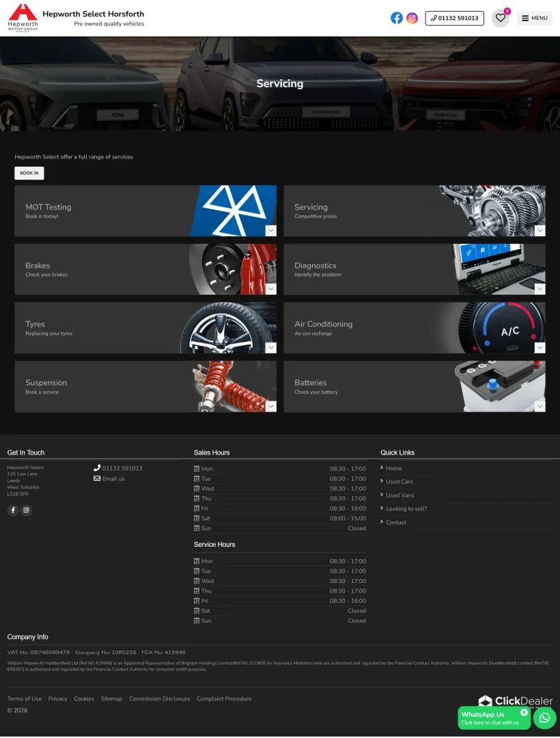
Task: Click the ClickDealer logo in footer
Action: 515,701
